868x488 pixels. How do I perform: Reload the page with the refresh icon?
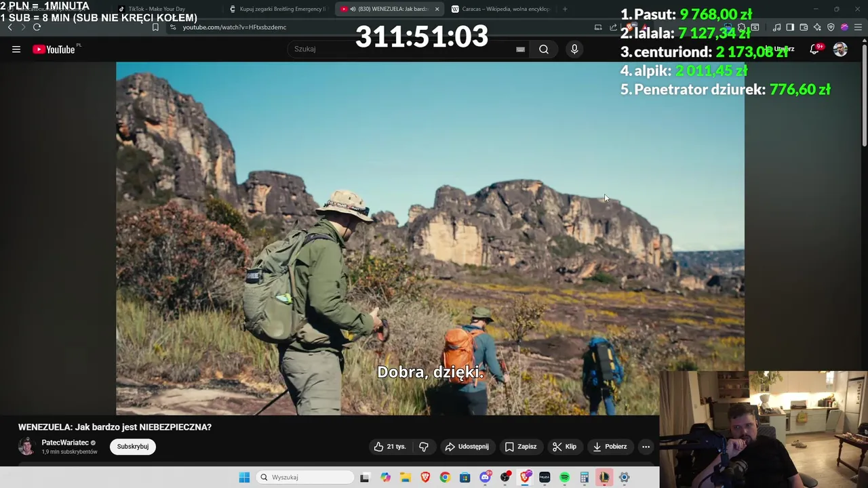click(x=37, y=27)
